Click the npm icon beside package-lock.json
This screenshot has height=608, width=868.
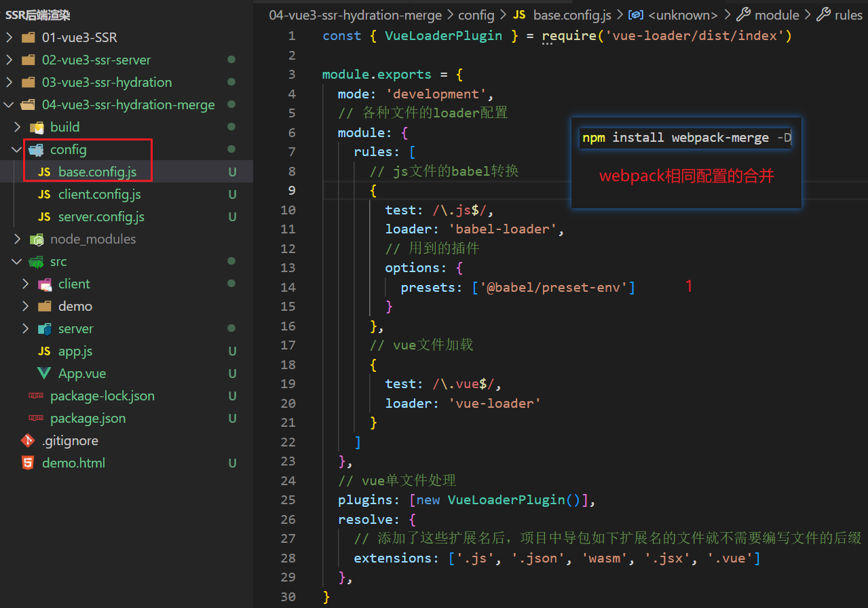tap(36, 396)
